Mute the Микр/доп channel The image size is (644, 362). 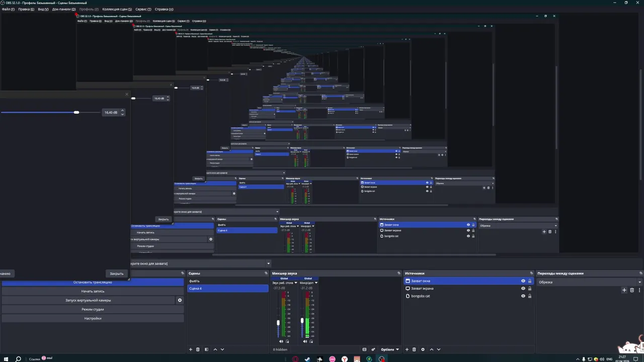[x=305, y=341]
